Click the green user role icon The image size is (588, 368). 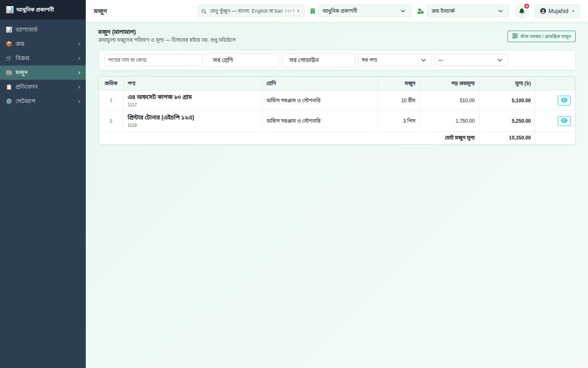pos(420,11)
